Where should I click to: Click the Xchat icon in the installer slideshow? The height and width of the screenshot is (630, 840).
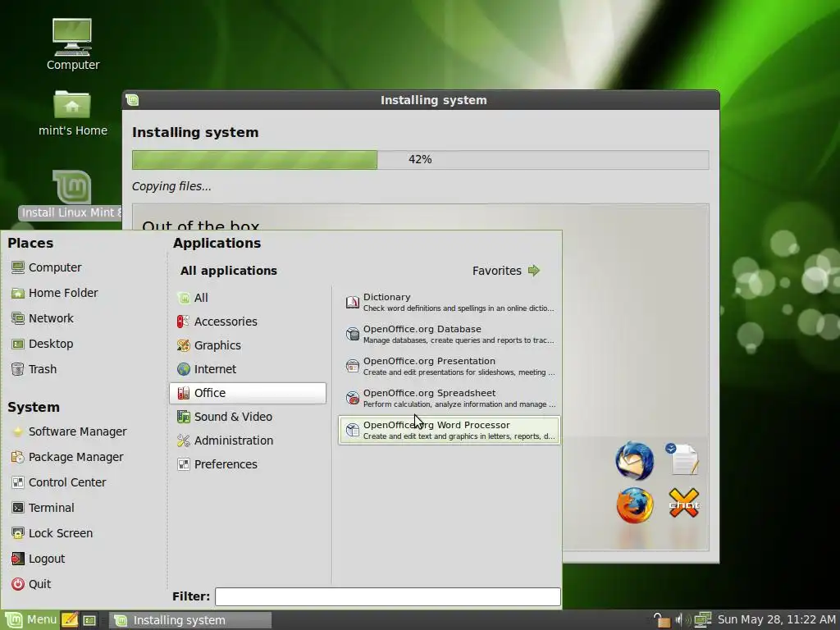683,503
